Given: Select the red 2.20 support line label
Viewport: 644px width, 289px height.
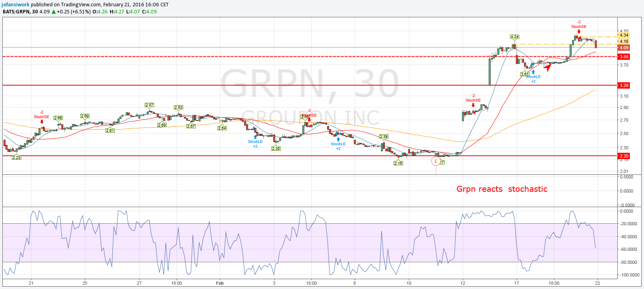Looking at the screenshot, I should (624, 156).
